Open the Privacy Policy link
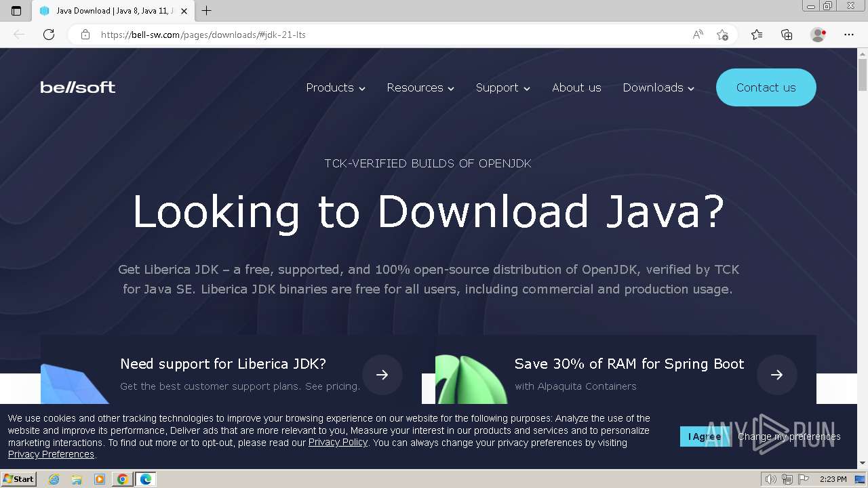 coord(338,443)
